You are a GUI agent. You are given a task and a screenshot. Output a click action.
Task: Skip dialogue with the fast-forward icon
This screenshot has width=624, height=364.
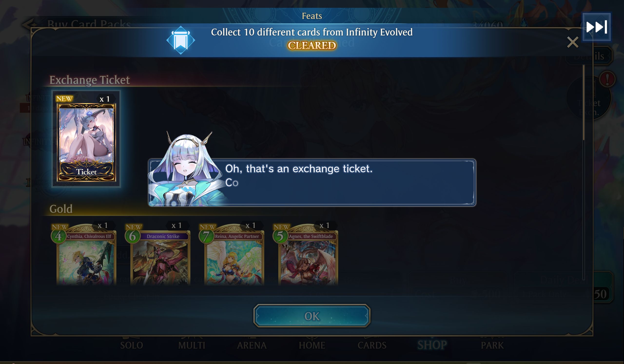click(x=596, y=27)
